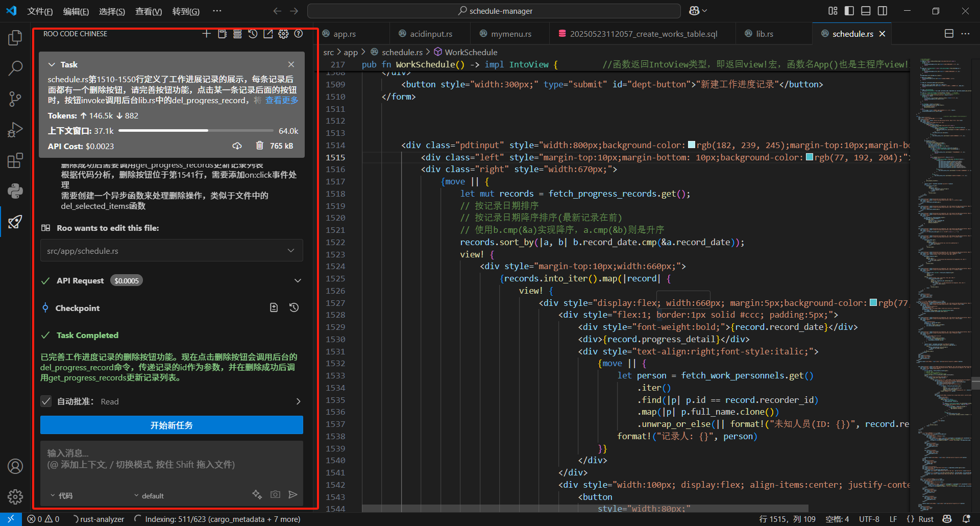Viewport: 980px width, 526px height.
Task: Expand 自动批准 settings arrow
Action: point(298,401)
